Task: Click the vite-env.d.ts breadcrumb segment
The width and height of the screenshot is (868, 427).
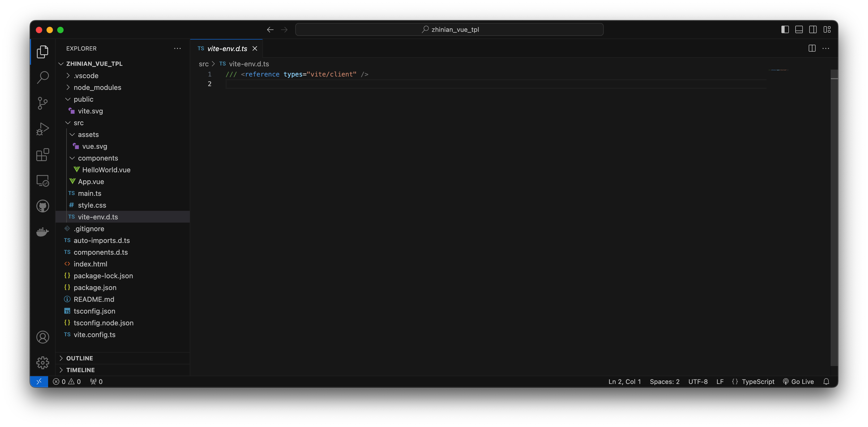Action: coord(244,64)
